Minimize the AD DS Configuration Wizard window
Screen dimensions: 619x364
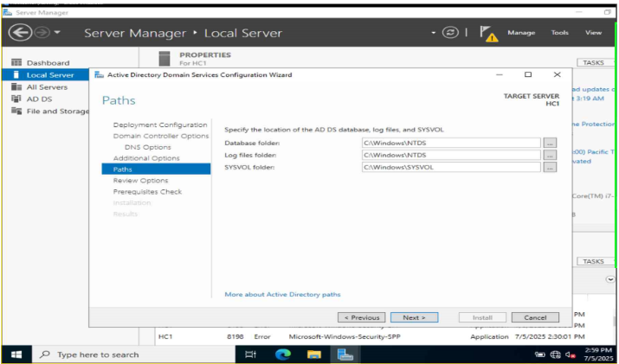pyautogui.click(x=500, y=74)
